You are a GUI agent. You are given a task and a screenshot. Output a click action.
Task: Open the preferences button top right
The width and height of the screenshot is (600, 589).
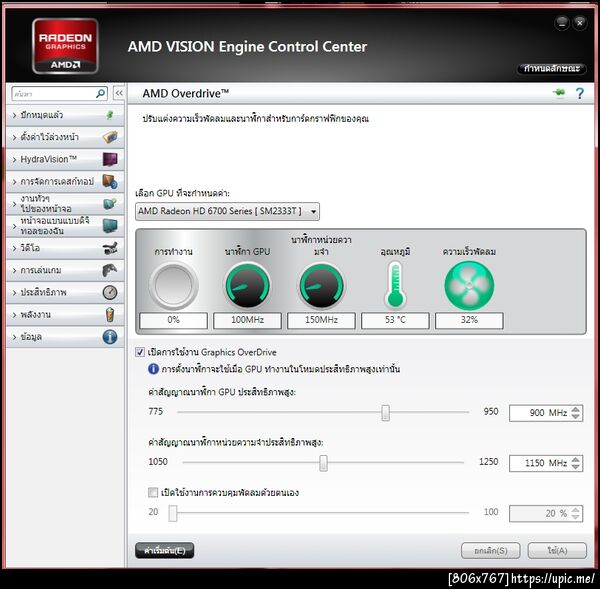pyautogui.click(x=552, y=69)
